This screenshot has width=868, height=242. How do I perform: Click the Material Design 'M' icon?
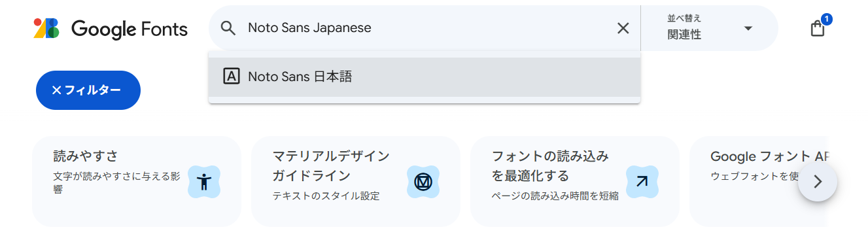pos(423,182)
